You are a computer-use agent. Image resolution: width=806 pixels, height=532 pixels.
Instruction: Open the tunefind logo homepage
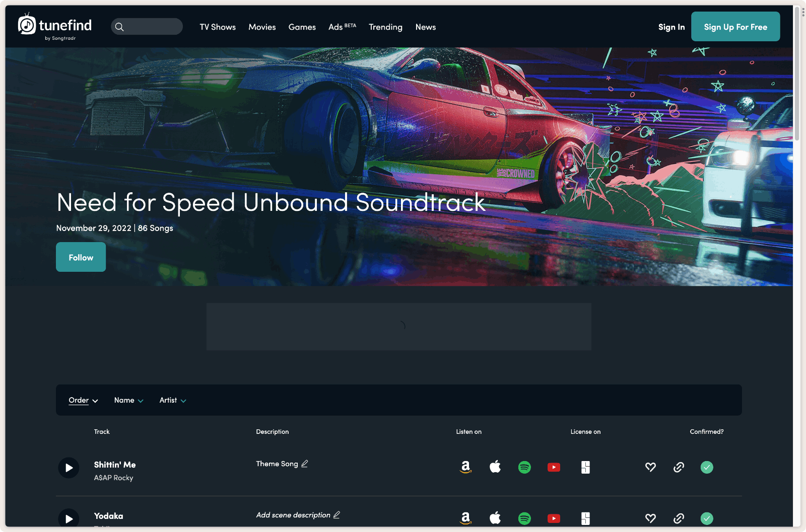tap(55, 27)
